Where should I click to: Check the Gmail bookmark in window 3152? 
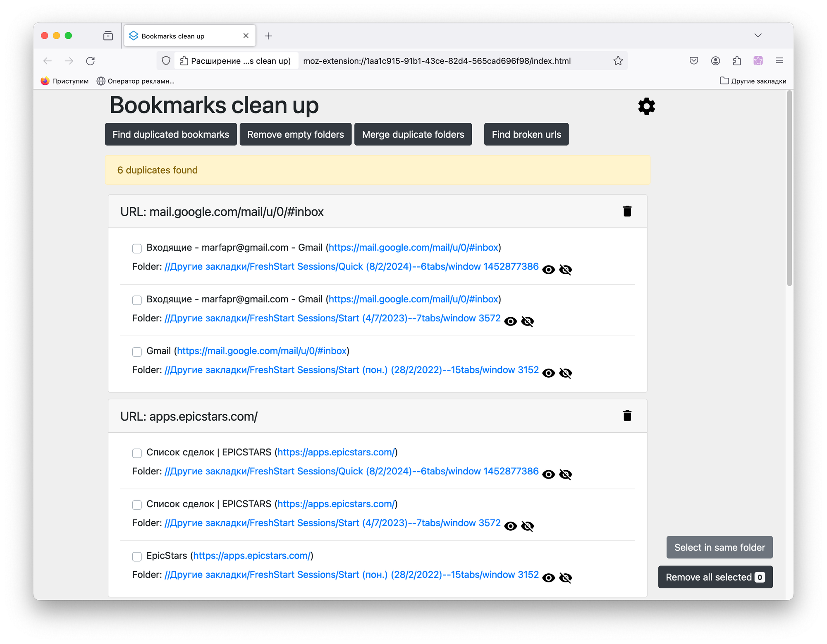137,352
